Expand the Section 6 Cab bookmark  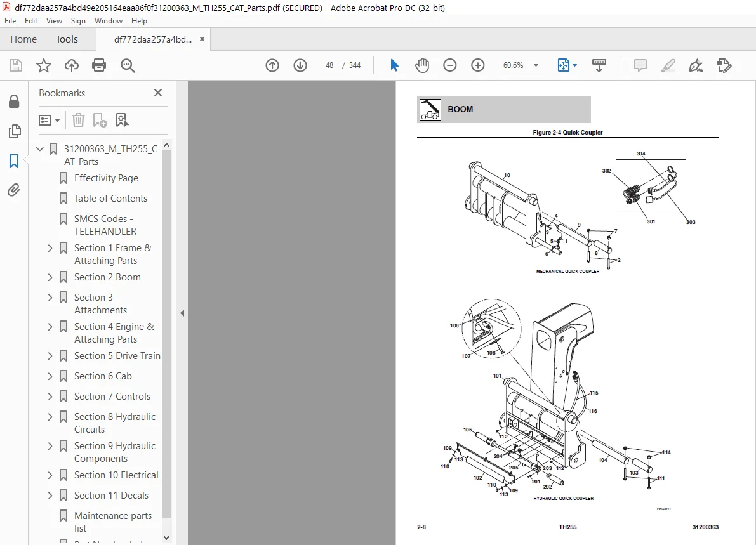pos(50,376)
